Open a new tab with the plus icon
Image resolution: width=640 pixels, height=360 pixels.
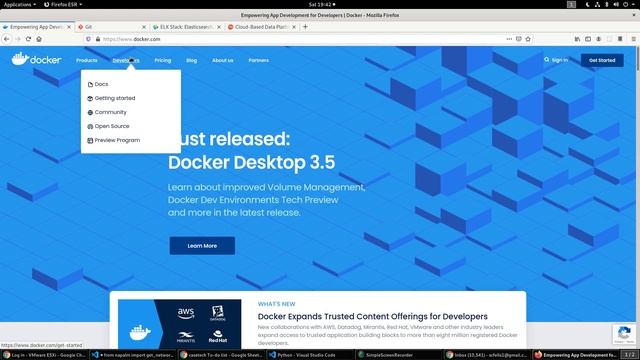pyautogui.click(x=305, y=27)
